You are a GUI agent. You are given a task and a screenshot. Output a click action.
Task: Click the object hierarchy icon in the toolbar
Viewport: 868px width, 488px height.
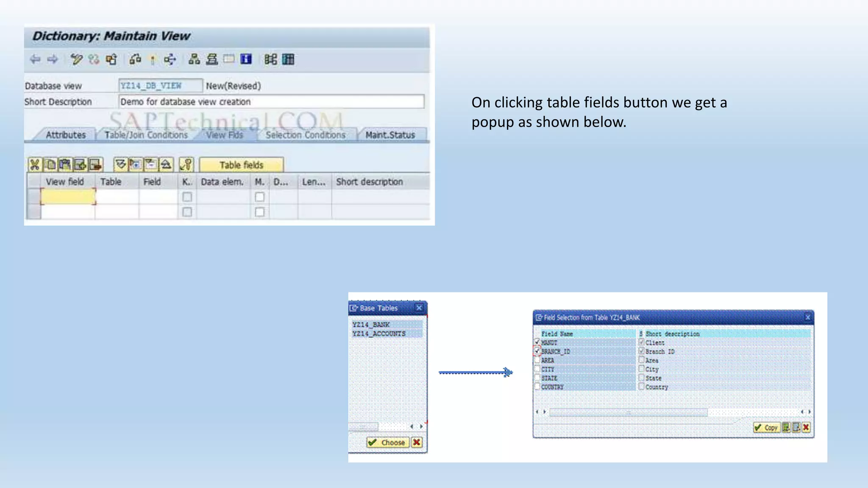(195, 59)
